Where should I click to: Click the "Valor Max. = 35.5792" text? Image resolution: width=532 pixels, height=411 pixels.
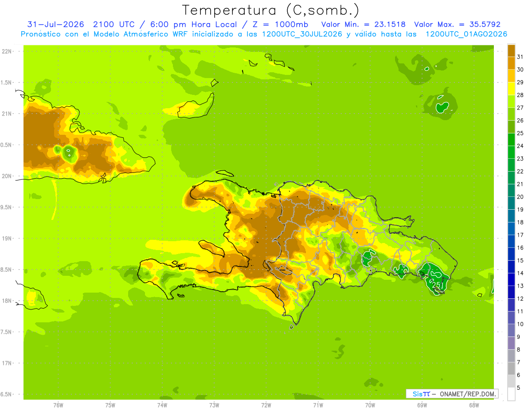tap(457, 24)
